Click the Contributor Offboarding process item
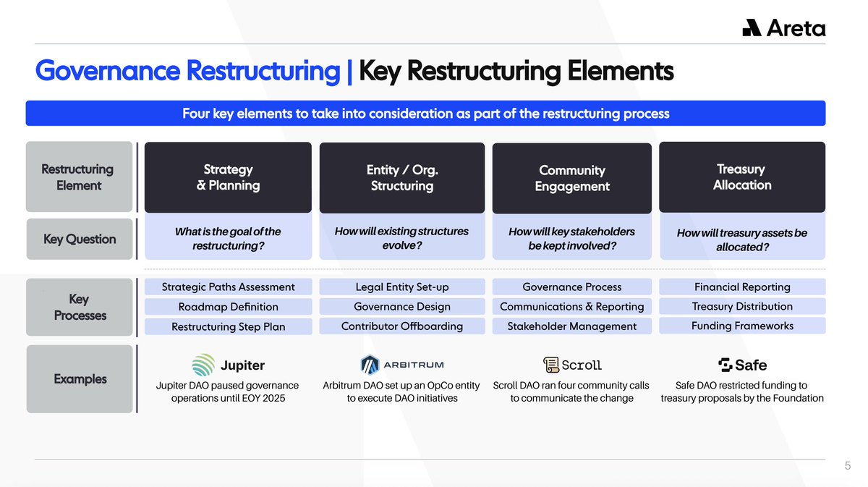The height and width of the screenshot is (487, 868). [401, 326]
